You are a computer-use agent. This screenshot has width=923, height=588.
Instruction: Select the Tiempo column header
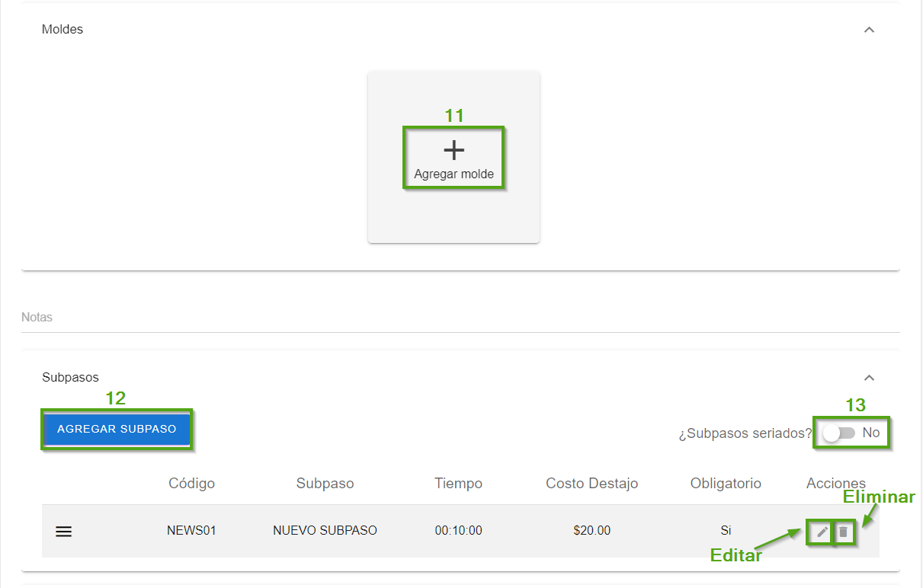click(458, 484)
